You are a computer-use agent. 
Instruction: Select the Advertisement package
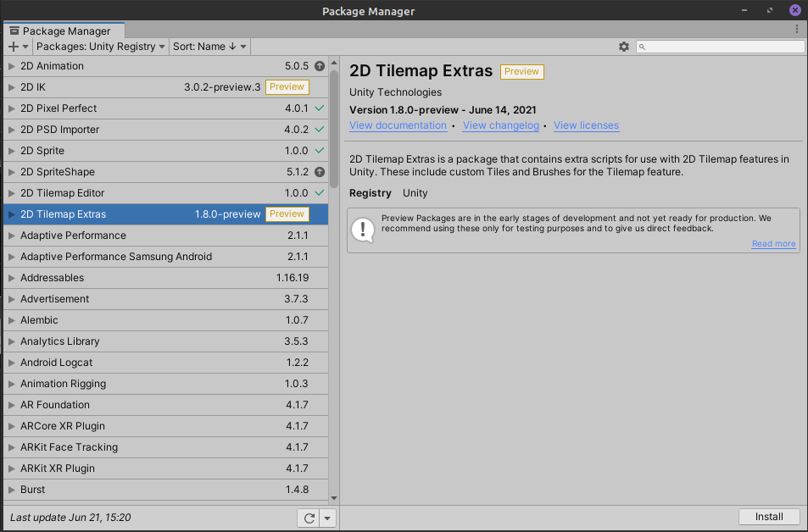tap(166, 299)
